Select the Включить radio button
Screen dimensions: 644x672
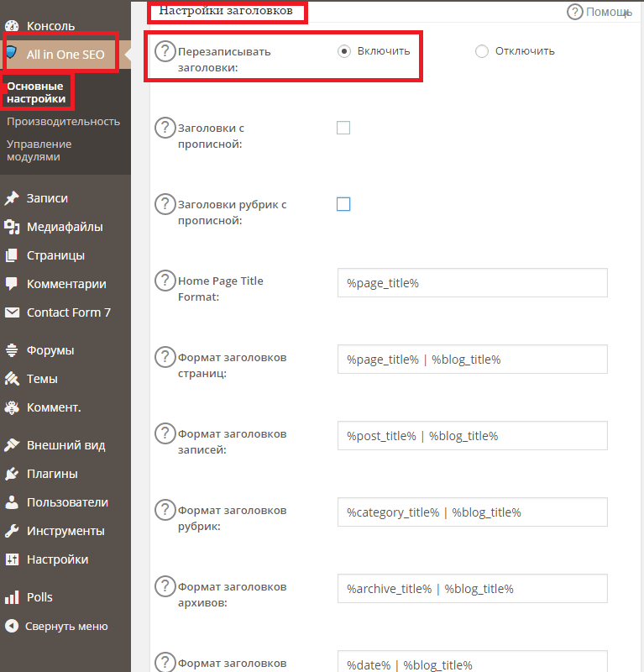click(344, 51)
